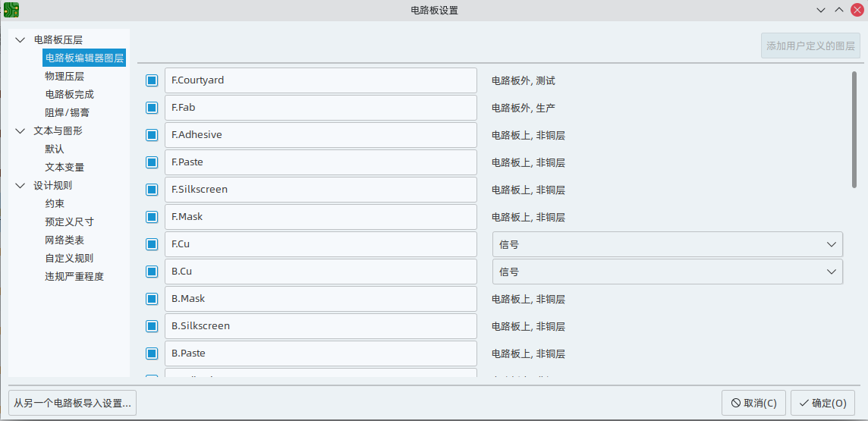The height and width of the screenshot is (421, 868).
Task: Click the KiCad PCB icon in title bar
Action: click(x=11, y=10)
